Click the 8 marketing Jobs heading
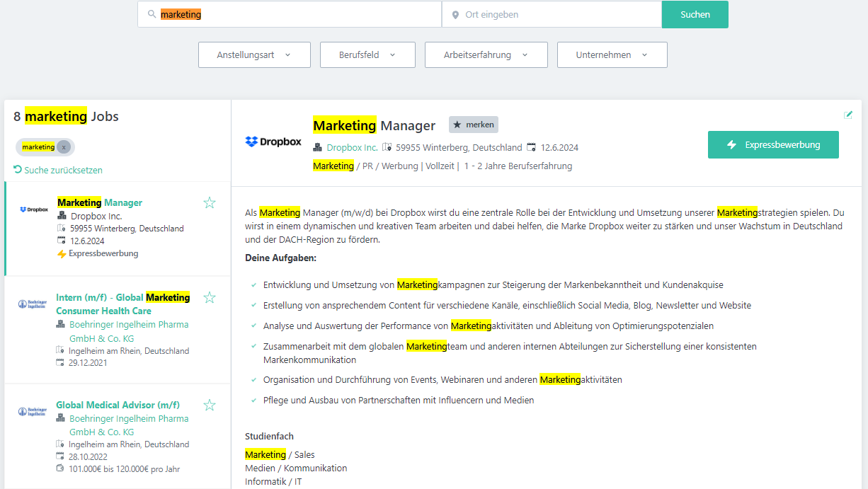The height and width of the screenshot is (489, 868). 67,116
